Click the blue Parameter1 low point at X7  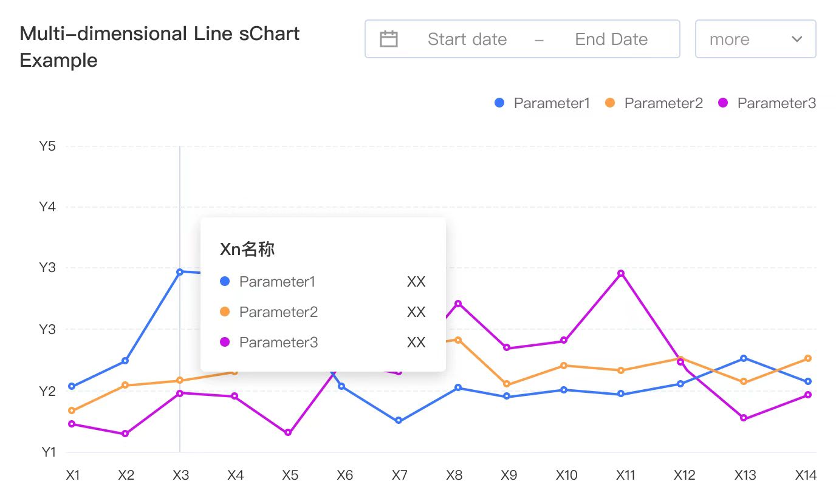click(x=399, y=421)
